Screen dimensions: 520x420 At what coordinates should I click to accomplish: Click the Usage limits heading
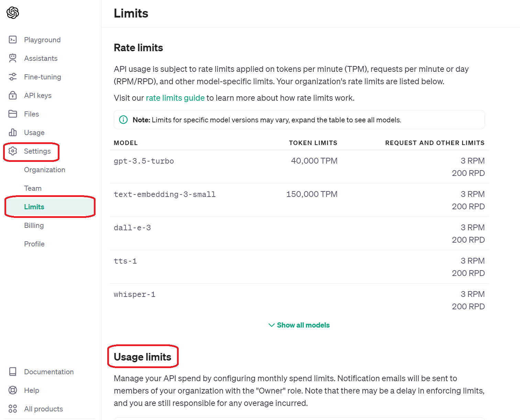(x=143, y=357)
